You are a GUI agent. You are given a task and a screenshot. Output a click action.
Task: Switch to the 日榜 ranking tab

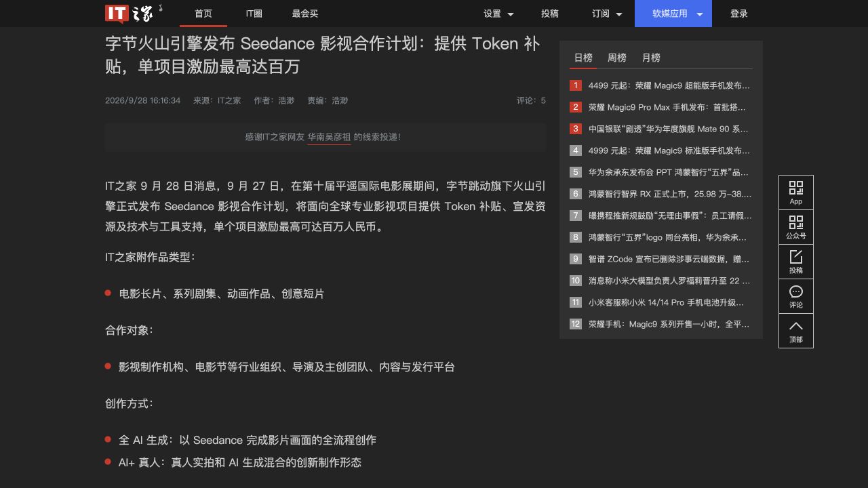(x=583, y=58)
